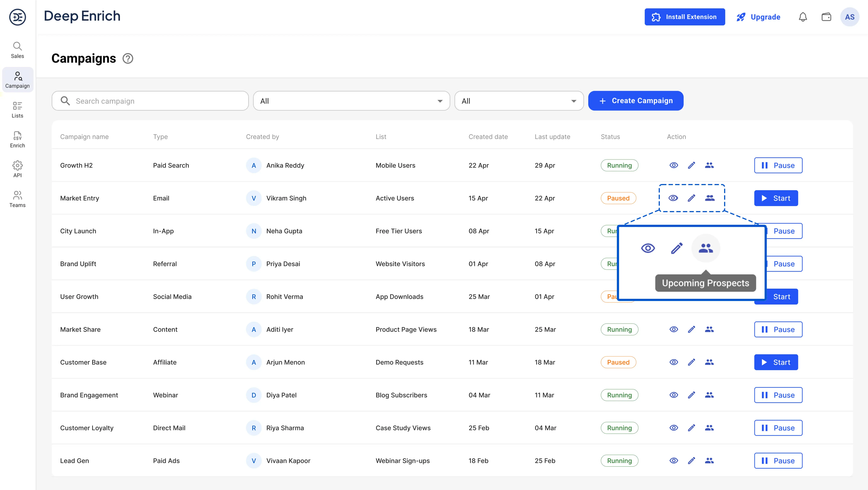View the Market Share campaign
This screenshot has width=868, height=490.
[x=674, y=329]
